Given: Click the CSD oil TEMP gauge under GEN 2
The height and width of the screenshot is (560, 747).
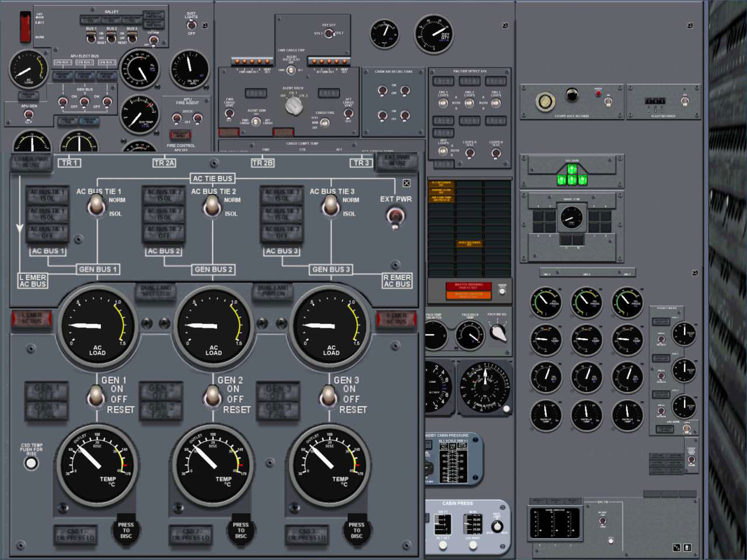Looking at the screenshot, I should (213, 466).
